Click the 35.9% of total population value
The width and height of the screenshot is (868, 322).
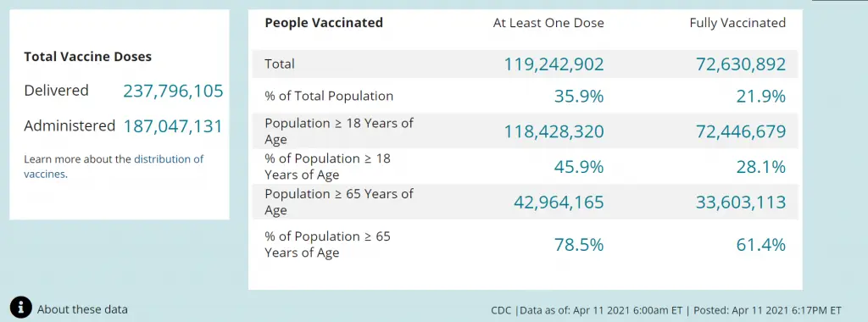pyautogui.click(x=578, y=97)
